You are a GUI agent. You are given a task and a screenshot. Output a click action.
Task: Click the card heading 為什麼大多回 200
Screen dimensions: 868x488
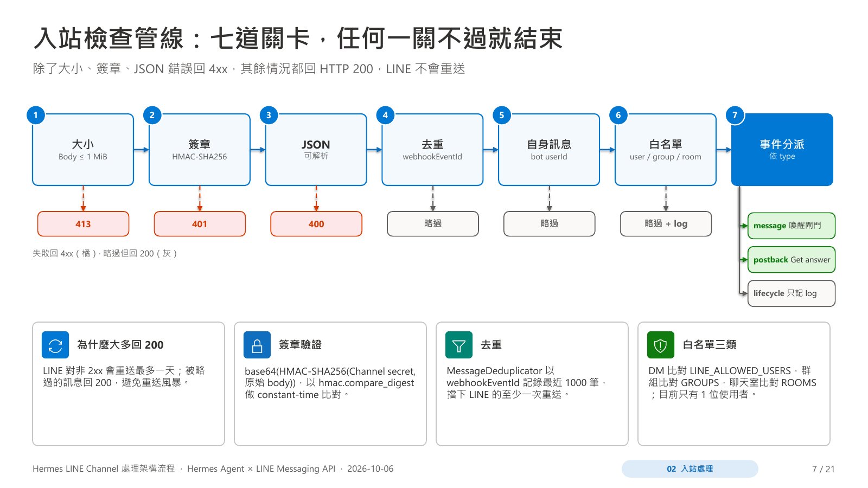120,345
